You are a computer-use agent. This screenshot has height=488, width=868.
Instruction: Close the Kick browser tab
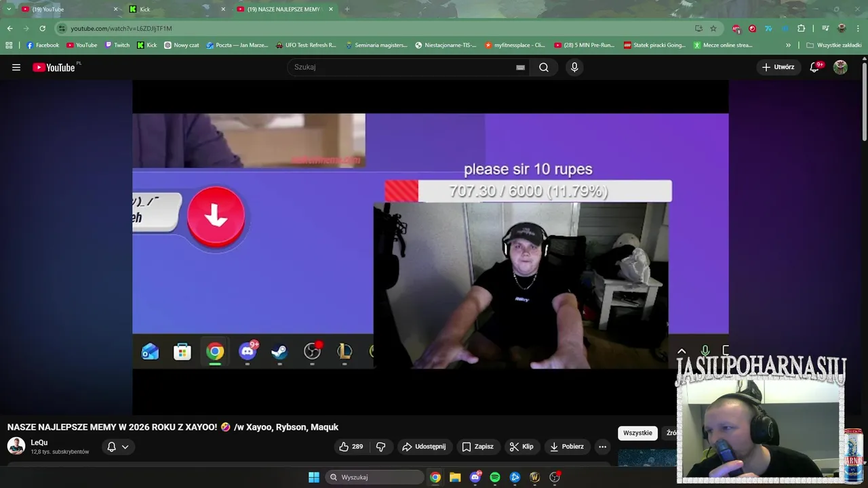[x=223, y=9]
